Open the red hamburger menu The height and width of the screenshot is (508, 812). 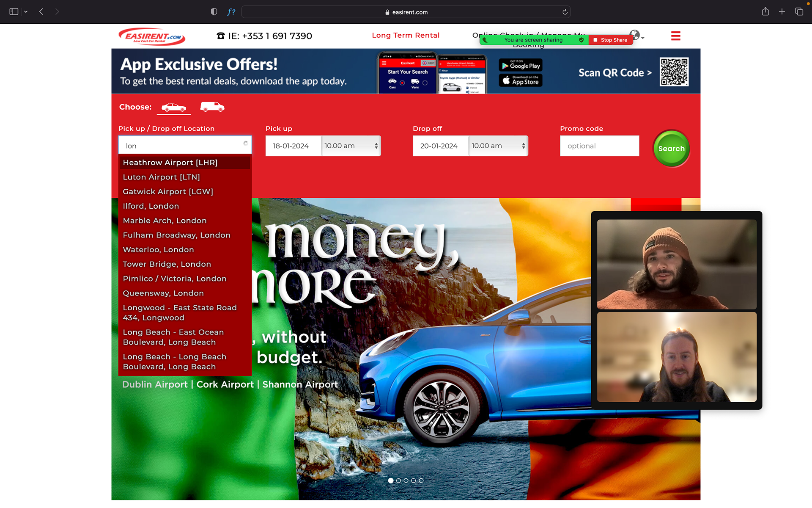point(675,36)
